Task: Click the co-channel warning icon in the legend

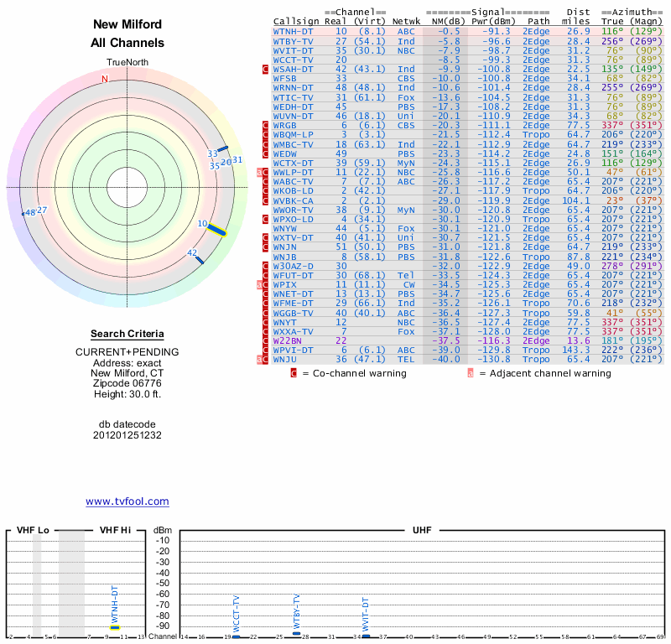Action: pos(294,373)
